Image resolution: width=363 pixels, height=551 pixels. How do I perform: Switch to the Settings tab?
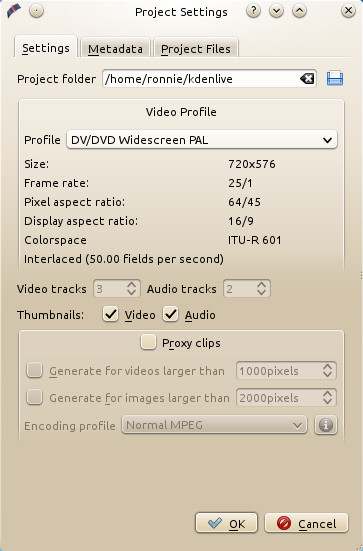[x=46, y=48]
